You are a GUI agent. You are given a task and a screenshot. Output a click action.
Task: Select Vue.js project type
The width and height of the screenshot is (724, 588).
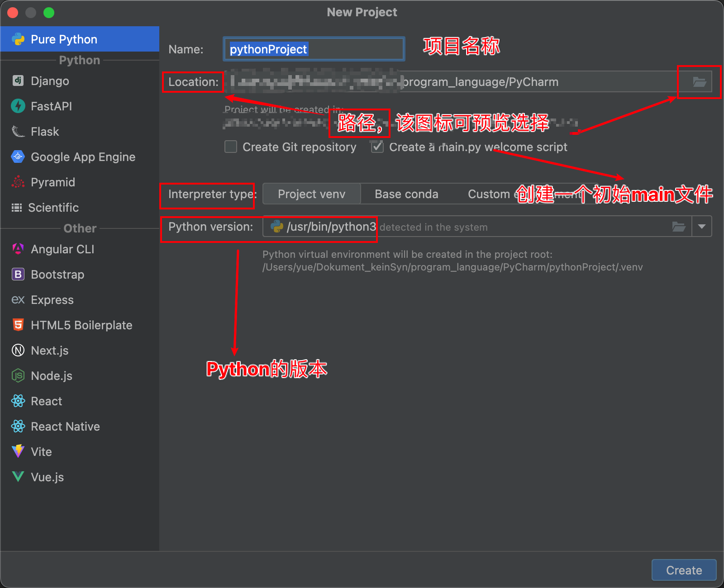[80, 477]
